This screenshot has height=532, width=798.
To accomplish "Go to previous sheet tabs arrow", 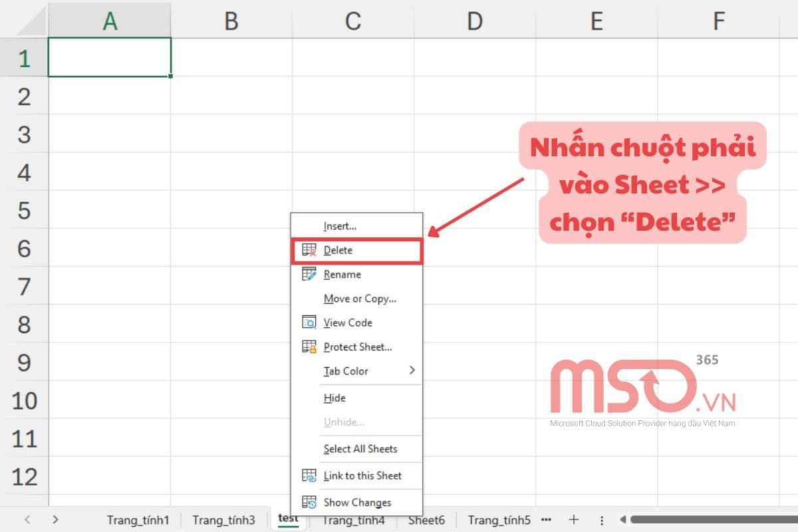I will 27,519.
